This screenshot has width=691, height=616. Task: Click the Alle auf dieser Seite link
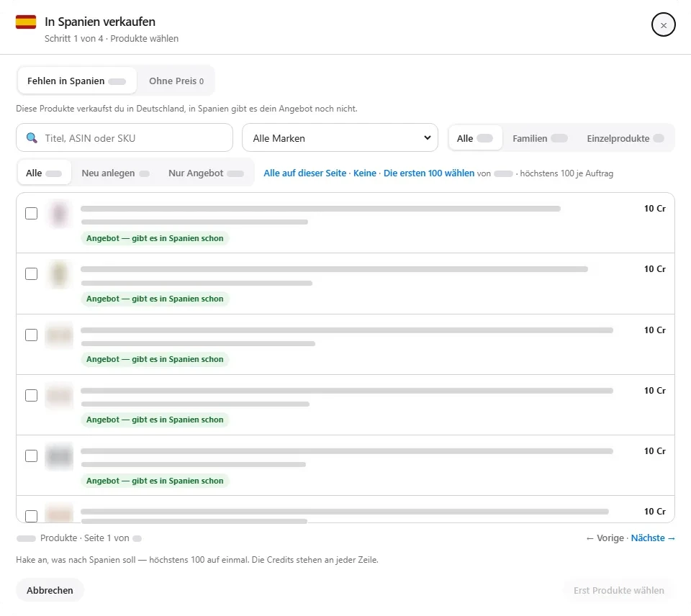point(305,173)
